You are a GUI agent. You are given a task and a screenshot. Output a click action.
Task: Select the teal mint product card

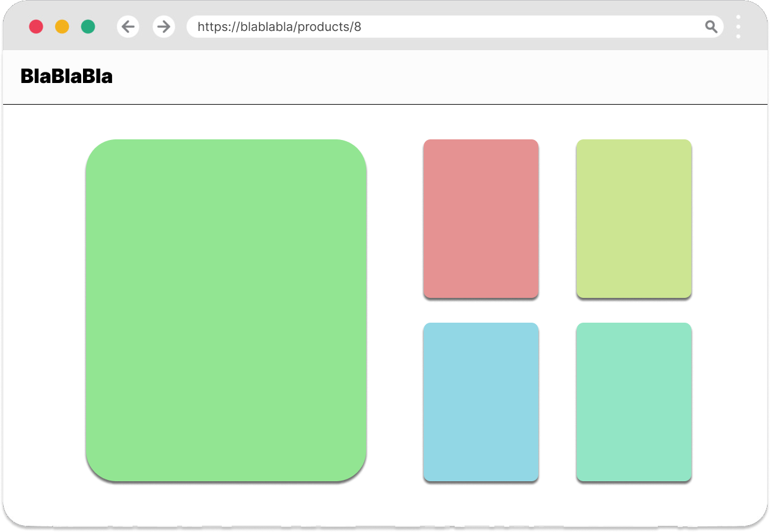coord(634,401)
